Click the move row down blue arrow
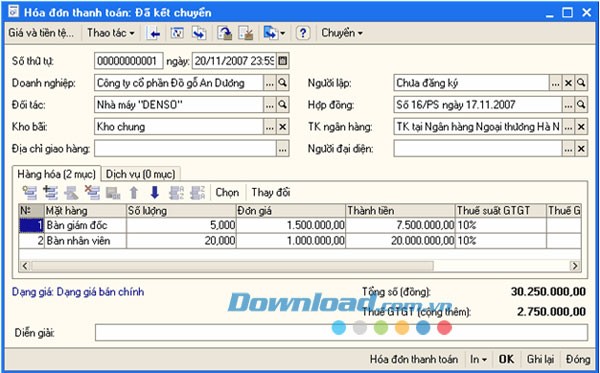 pyautogui.click(x=155, y=192)
